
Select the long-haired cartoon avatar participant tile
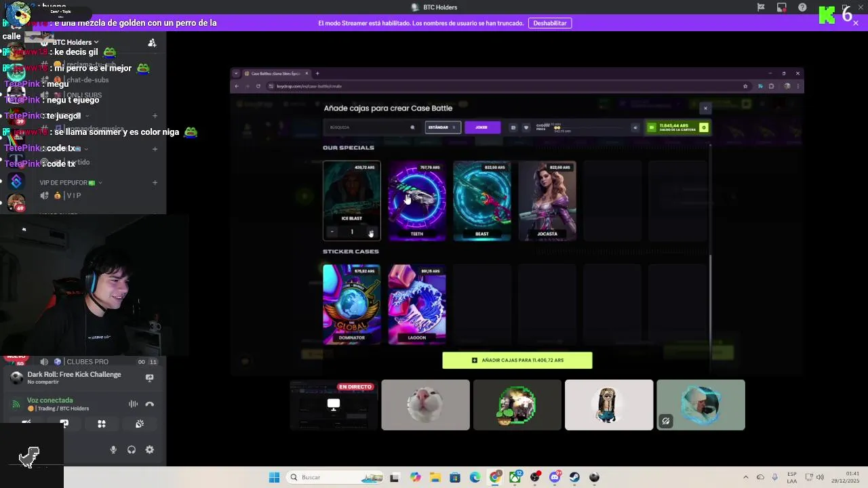609,405
